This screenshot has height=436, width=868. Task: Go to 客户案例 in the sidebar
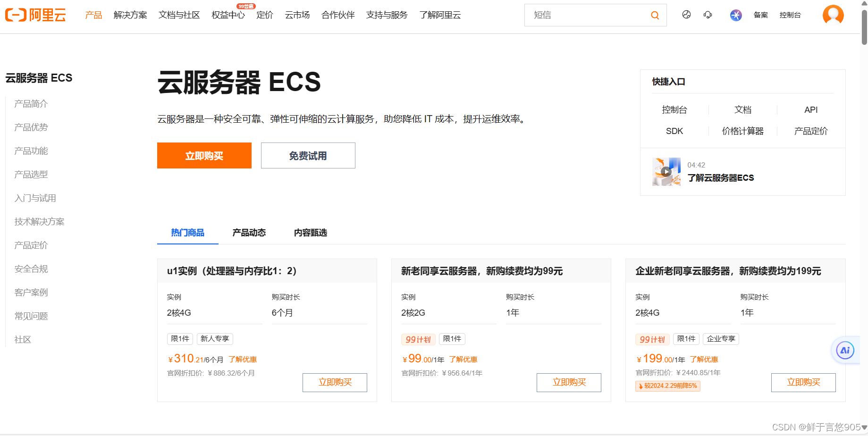(x=31, y=293)
